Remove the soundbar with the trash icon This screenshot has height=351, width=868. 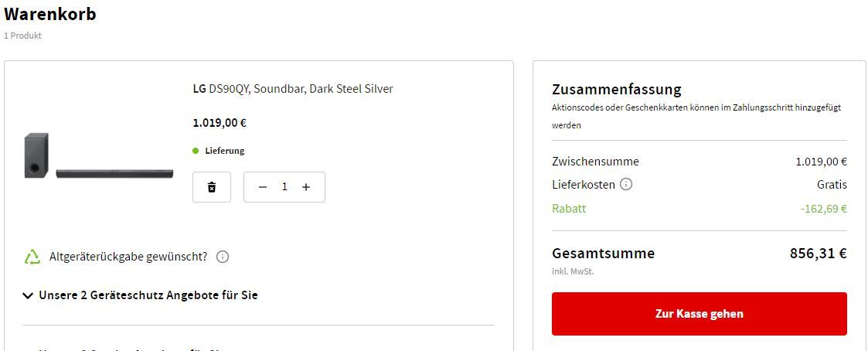pyautogui.click(x=212, y=187)
